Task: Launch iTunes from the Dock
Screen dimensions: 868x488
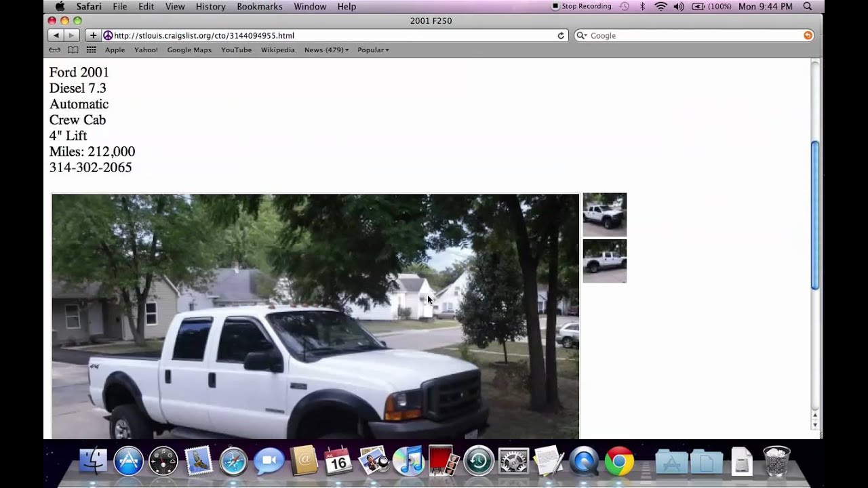Action: (x=408, y=462)
